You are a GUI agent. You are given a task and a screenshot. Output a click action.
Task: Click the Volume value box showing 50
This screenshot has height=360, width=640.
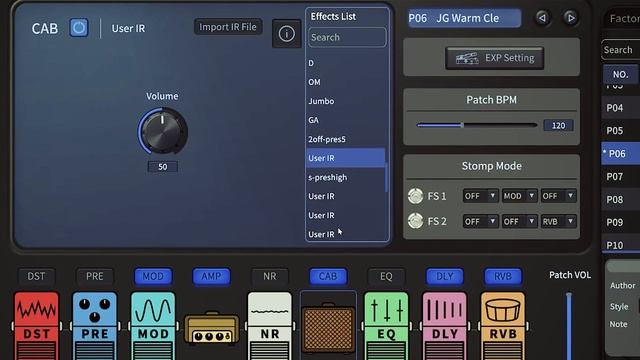[162, 167]
